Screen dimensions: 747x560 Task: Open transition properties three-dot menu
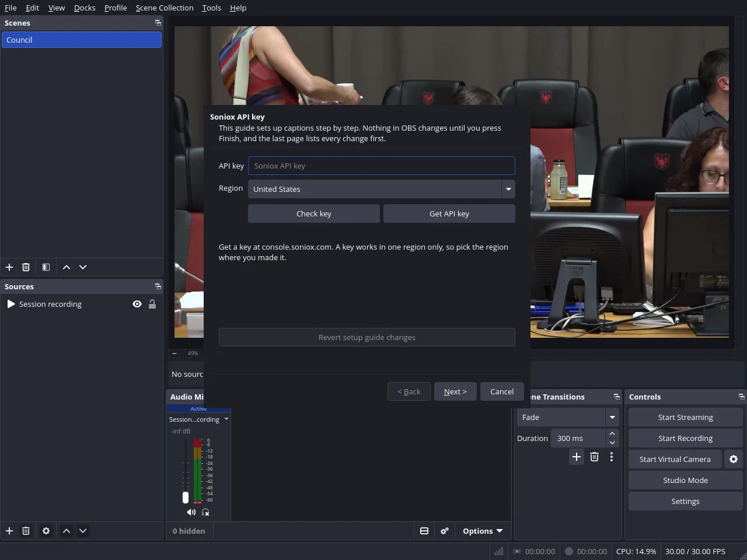pos(611,457)
